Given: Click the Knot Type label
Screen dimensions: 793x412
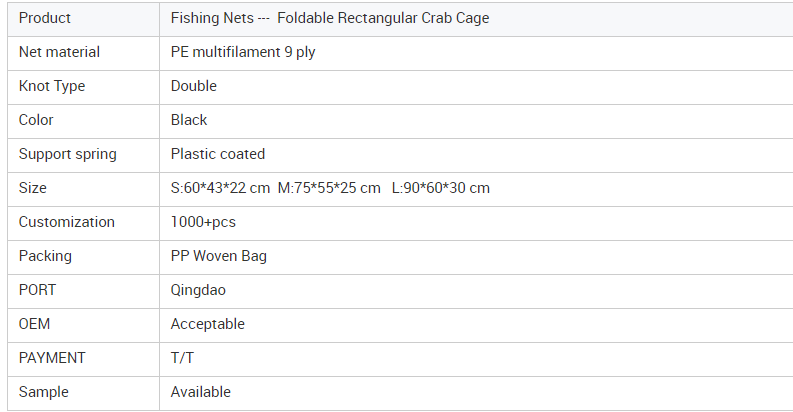Looking at the screenshot, I should point(52,86).
